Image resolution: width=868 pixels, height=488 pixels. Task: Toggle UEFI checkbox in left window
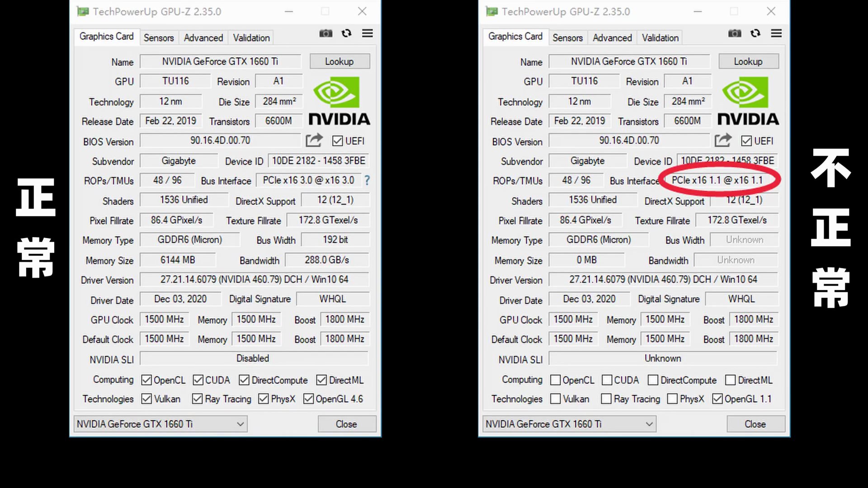(337, 141)
